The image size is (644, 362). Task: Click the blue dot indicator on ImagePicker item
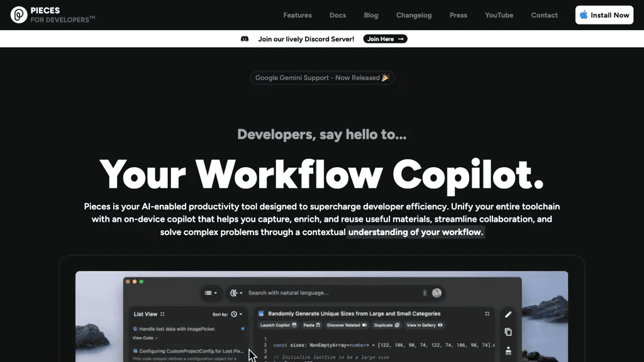click(243, 329)
